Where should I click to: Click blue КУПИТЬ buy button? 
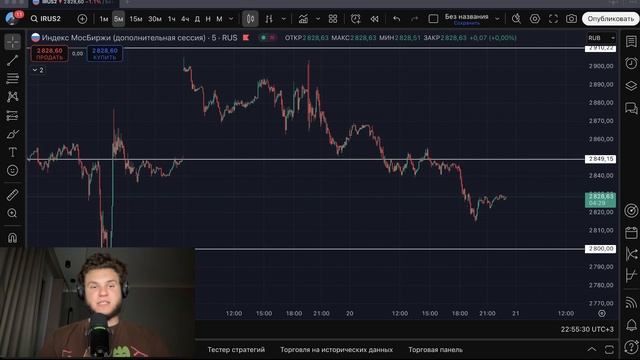pos(105,53)
